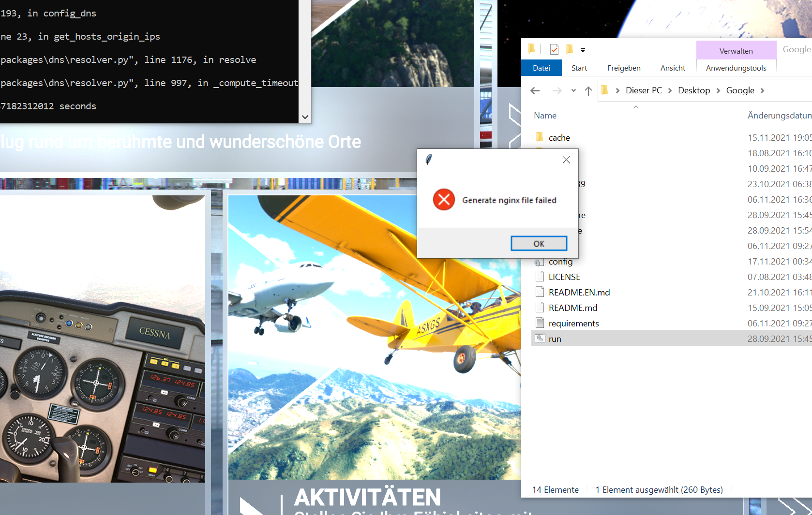This screenshot has width=812, height=515.
Task: Open the Anwendungstools ribbon tab
Action: click(736, 68)
